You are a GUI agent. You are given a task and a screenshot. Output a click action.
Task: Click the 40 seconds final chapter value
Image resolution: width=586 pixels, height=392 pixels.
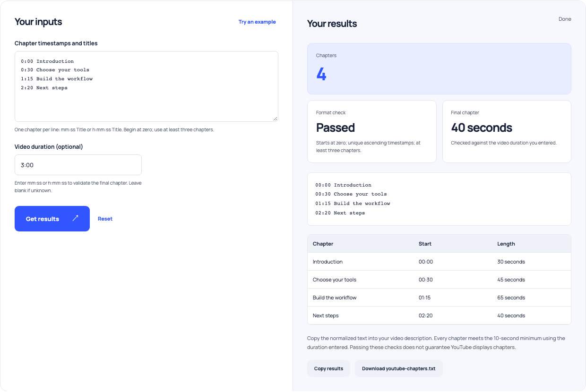click(x=482, y=128)
